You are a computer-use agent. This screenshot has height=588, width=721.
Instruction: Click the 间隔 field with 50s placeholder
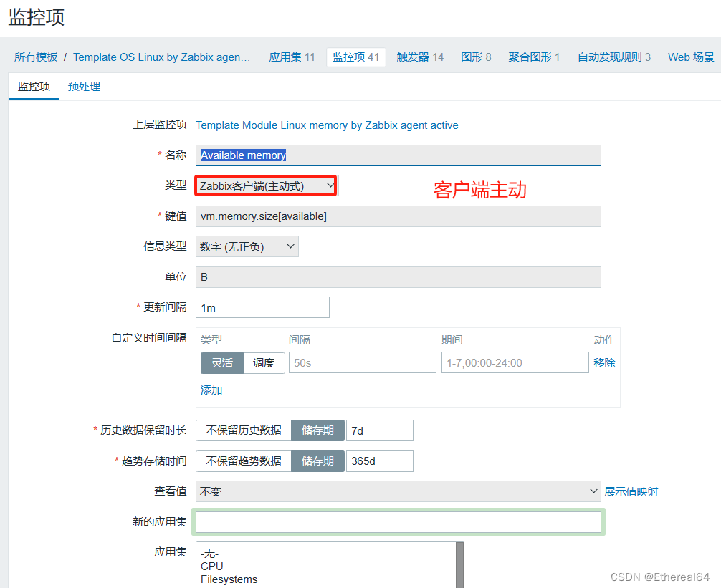point(363,363)
